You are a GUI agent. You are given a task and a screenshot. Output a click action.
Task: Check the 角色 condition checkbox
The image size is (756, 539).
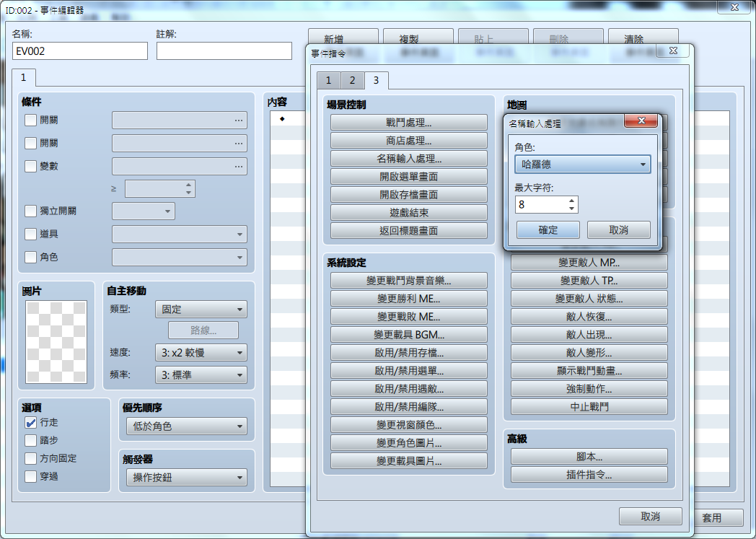[x=30, y=257]
